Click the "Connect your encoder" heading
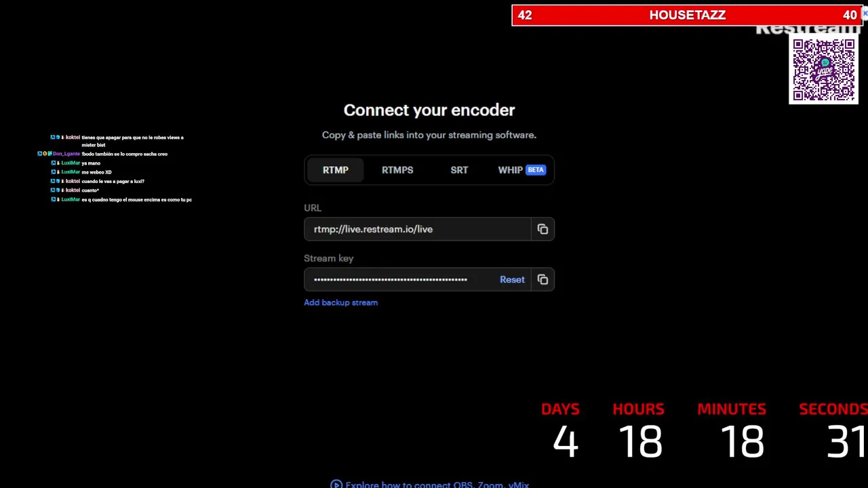Image resolution: width=868 pixels, height=488 pixels. [x=429, y=110]
